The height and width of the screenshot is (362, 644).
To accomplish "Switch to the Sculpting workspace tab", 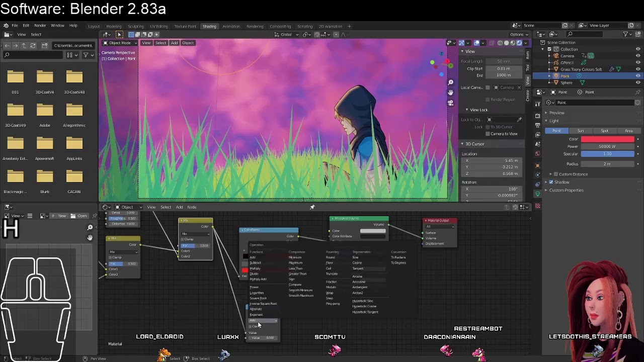I will pyautogui.click(x=136, y=26).
